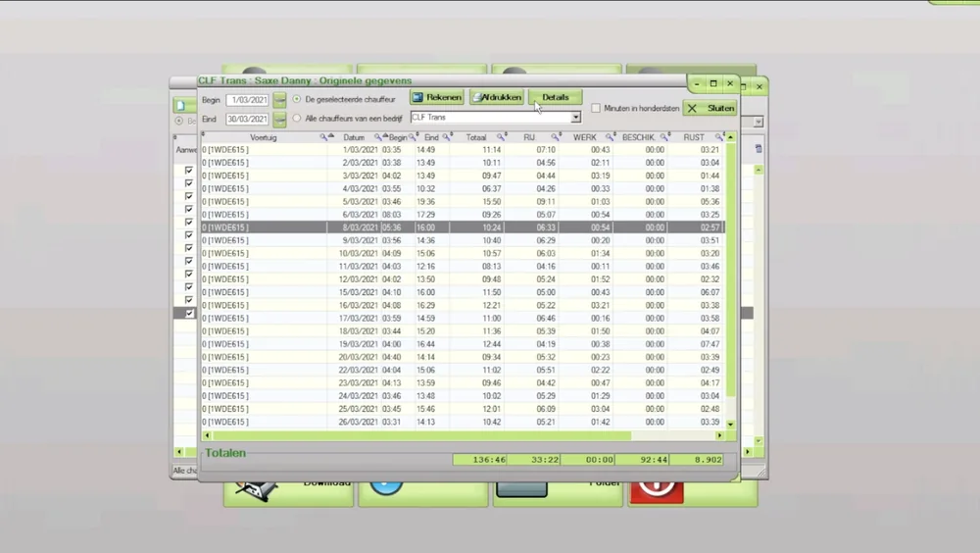Click the Eind date field 30/03/2021

(x=248, y=119)
